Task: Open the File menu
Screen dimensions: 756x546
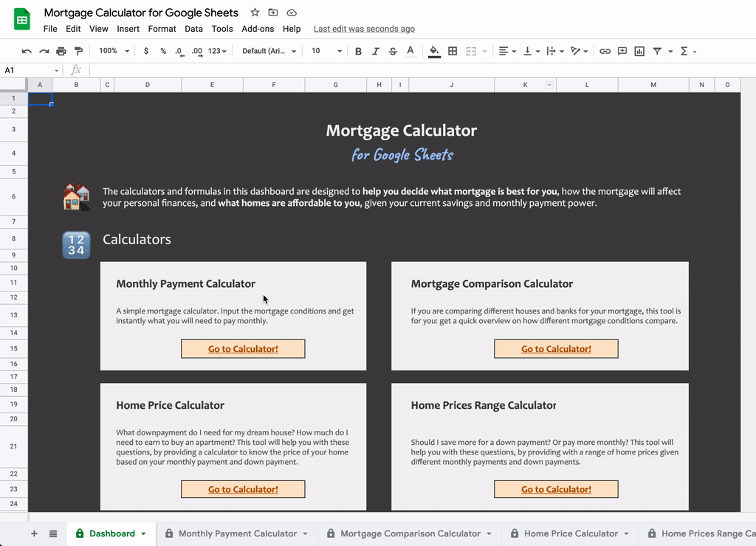Action: 50,29
